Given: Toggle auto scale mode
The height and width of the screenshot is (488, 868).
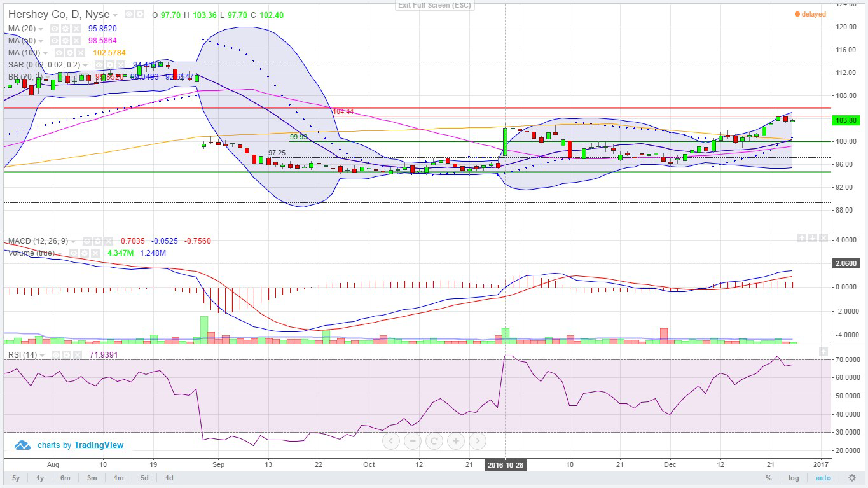Looking at the screenshot, I should [x=823, y=478].
